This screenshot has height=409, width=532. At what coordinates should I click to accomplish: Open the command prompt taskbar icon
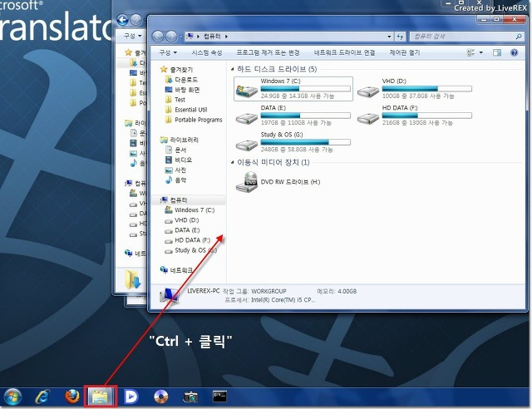coord(219,396)
